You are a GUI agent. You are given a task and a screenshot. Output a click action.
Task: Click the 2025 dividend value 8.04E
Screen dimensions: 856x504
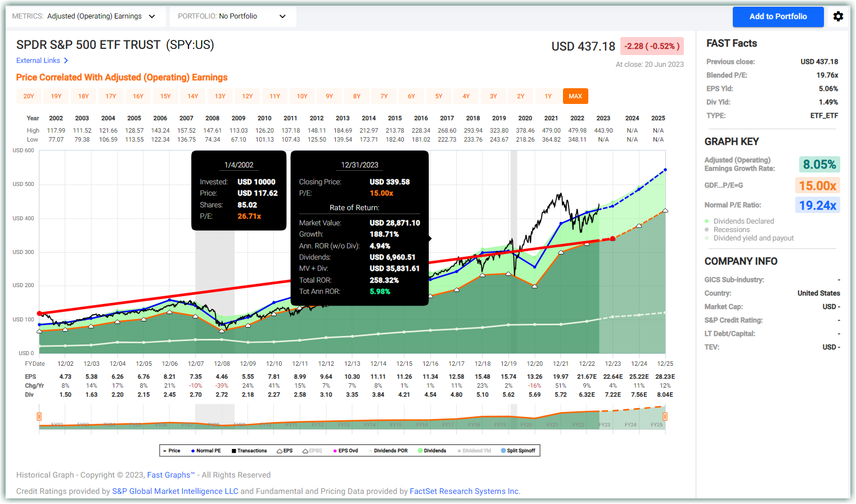(665, 395)
